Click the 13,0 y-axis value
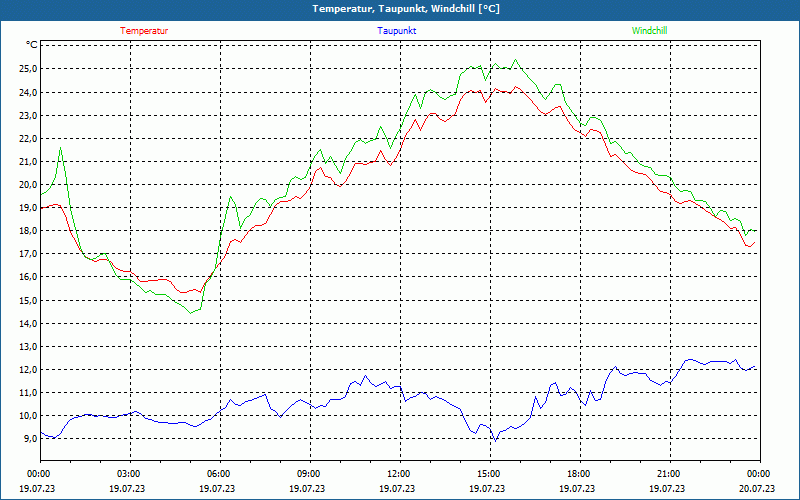800x500 pixels. click(x=29, y=346)
